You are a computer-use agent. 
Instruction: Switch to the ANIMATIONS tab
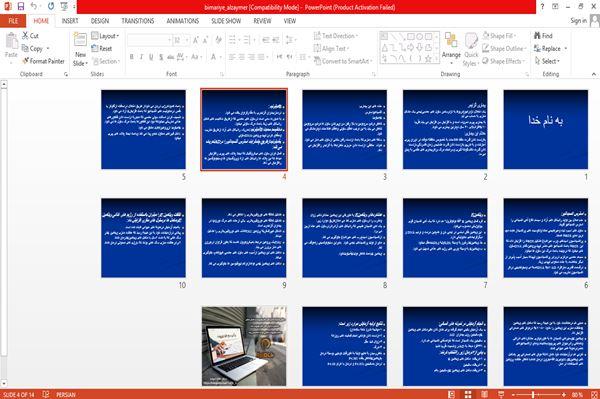coord(183,21)
